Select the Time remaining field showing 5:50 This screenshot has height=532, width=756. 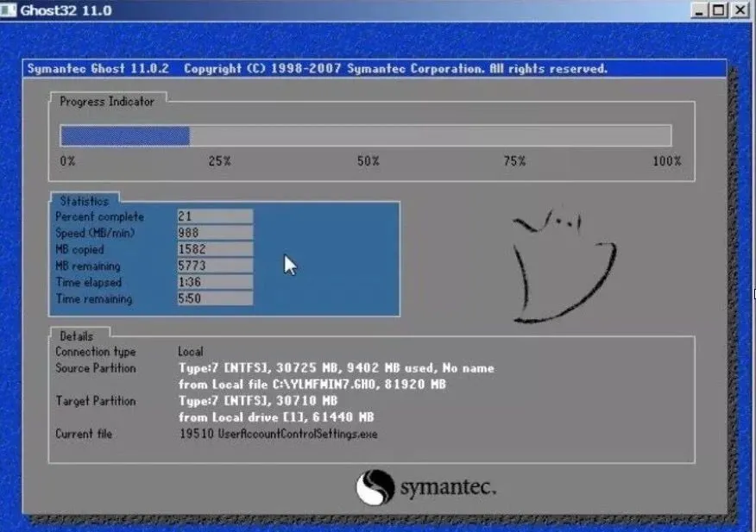pos(214,298)
